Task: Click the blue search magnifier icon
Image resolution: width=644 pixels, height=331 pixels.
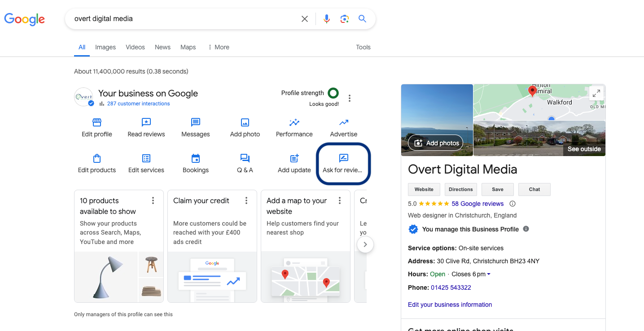Action: (362, 19)
